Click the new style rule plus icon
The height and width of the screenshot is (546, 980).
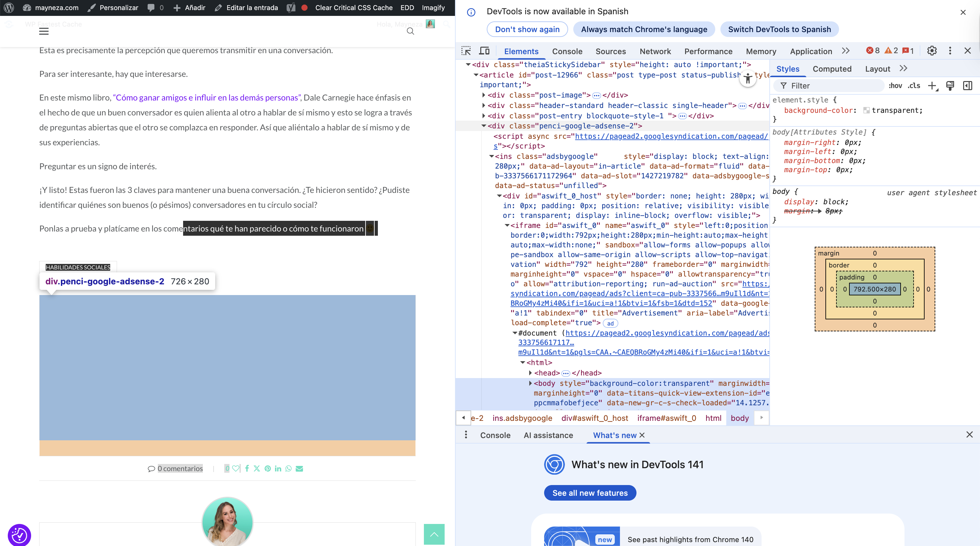pyautogui.click(x=932, y=86)
